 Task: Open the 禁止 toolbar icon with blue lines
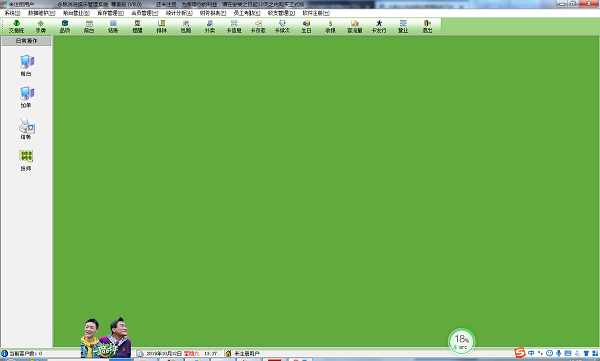403,26
